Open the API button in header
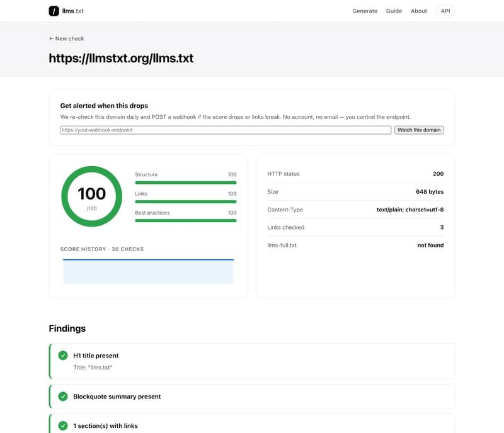The height and width of the screenshot is (433, 504). (445, 11)
